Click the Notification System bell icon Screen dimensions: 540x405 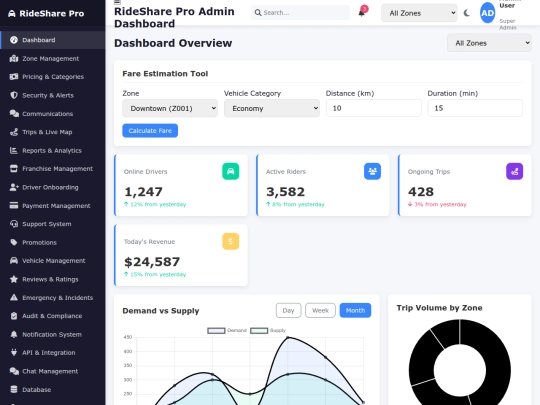coord(14,334)
